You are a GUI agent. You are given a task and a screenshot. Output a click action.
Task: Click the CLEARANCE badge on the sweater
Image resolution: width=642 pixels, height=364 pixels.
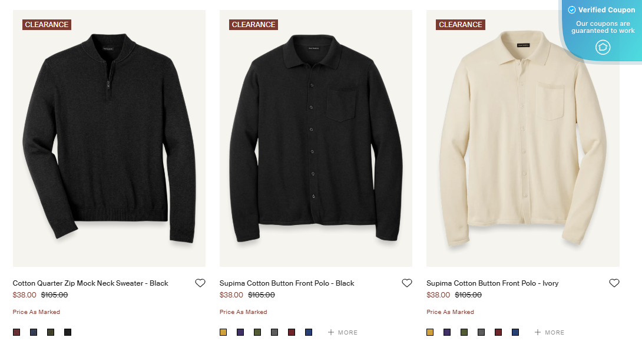click(46, 24)
